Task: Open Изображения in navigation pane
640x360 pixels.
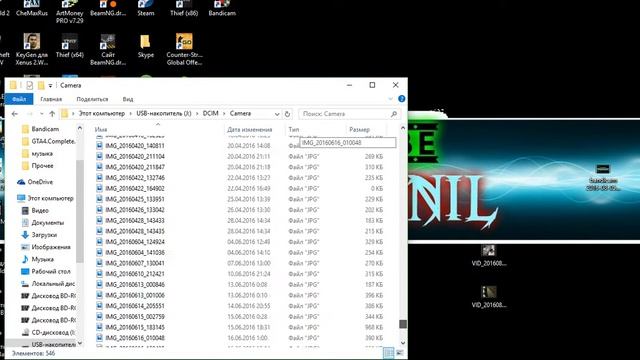Action: 46,247
